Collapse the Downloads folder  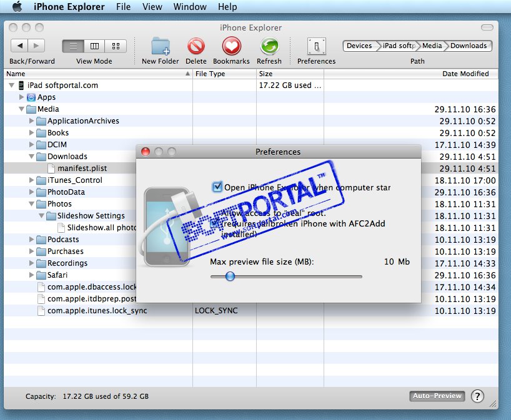point(32,157)
